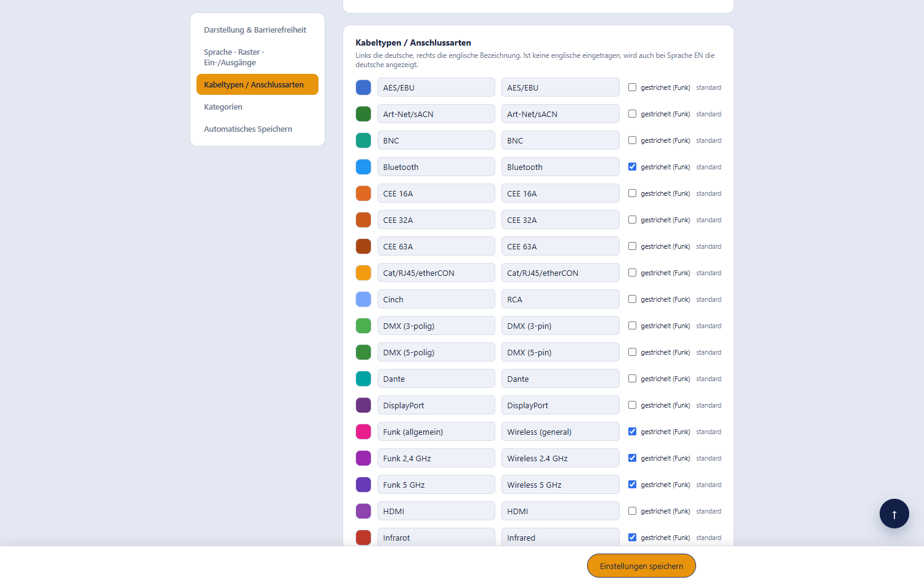
Task: Open the HDMI color swatch
Action: click(363, 511)
